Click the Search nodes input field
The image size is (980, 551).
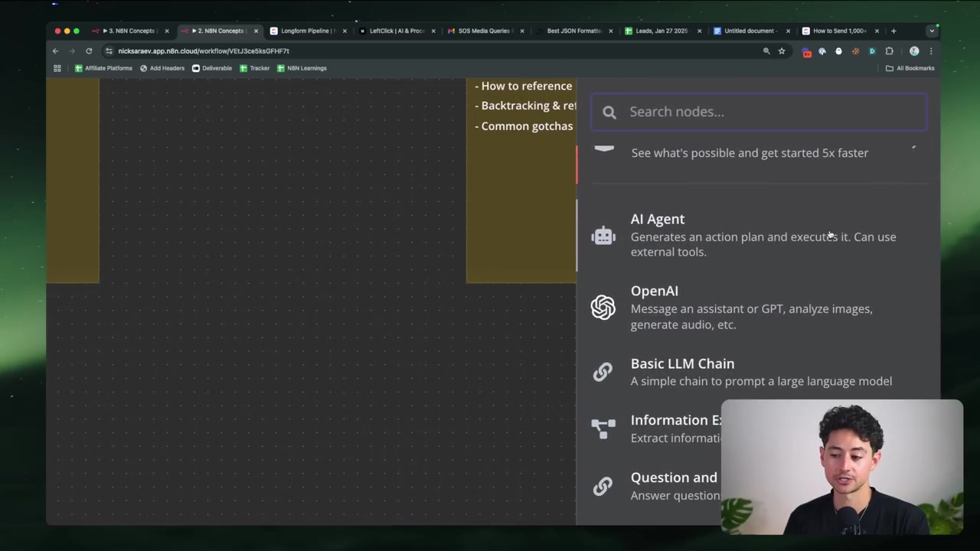click(x=759, y=112)
